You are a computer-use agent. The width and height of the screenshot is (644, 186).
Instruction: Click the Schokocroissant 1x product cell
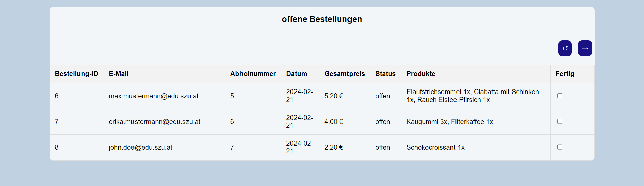point(476,147)
